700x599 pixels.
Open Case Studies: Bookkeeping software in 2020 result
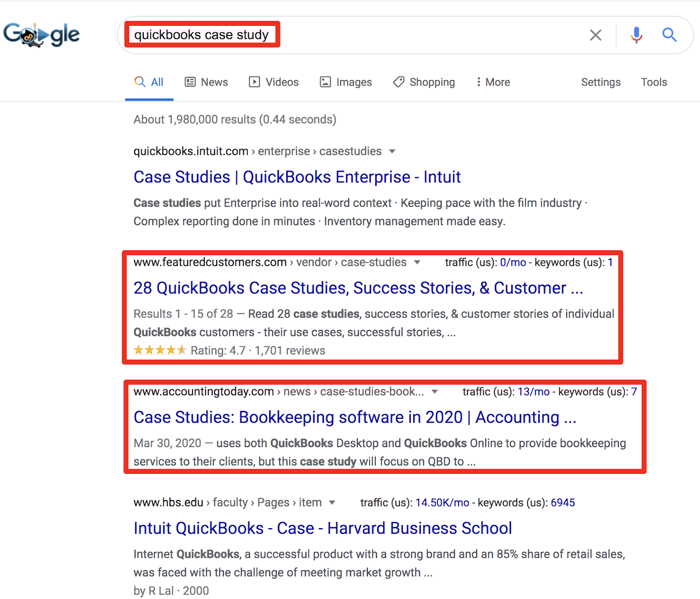pos(355,417)
